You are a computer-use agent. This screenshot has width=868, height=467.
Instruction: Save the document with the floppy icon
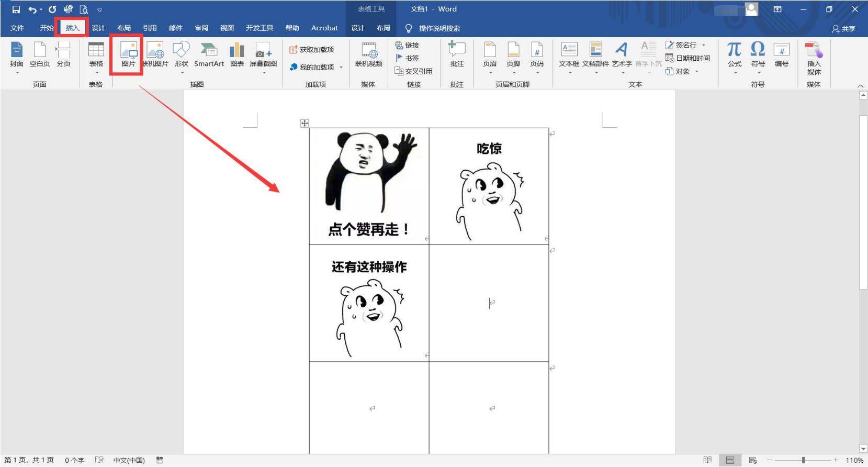point(16,9)
